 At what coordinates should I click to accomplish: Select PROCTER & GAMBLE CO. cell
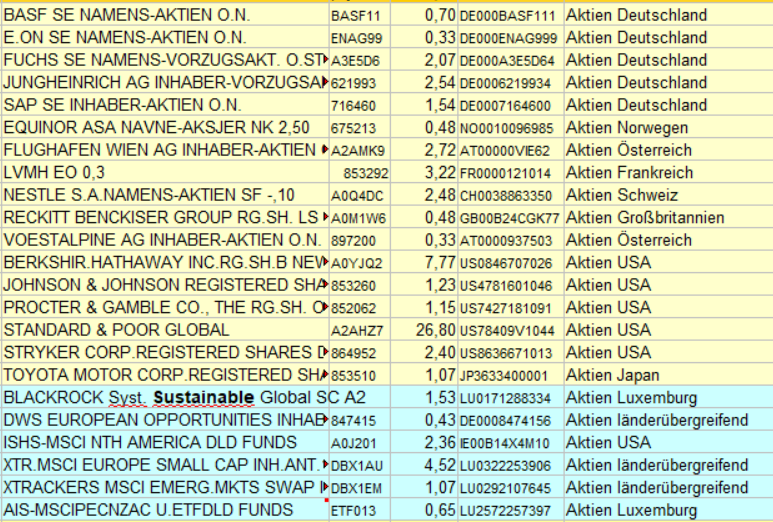click(165, 308)
